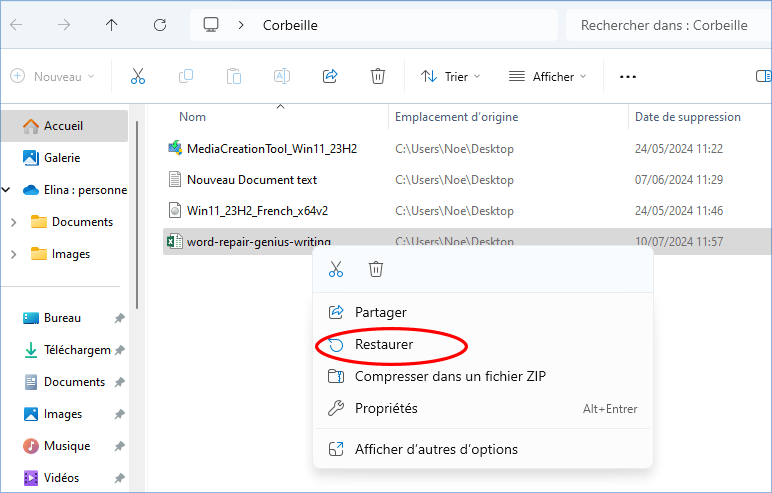Open the Trier sort dropdown

pos(450,76)
